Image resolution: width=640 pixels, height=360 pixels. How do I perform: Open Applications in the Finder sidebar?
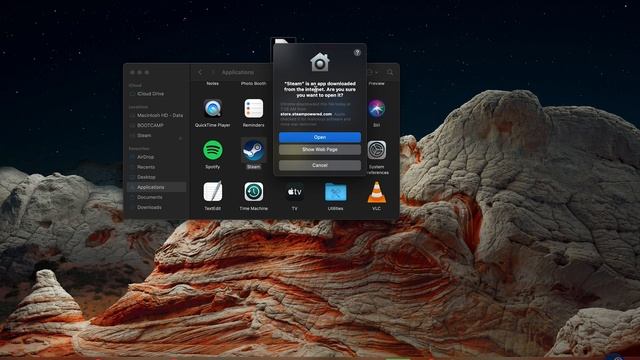[156, 187]
